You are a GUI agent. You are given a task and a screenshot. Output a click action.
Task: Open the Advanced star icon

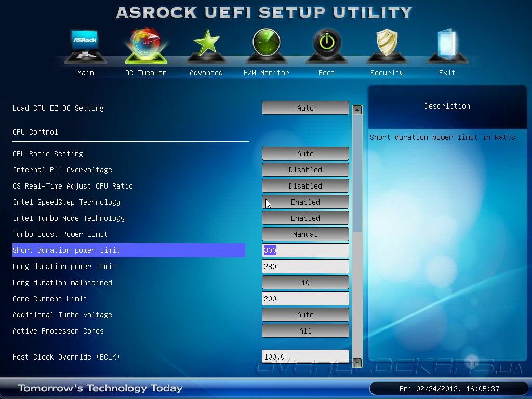tap(206, 46)
